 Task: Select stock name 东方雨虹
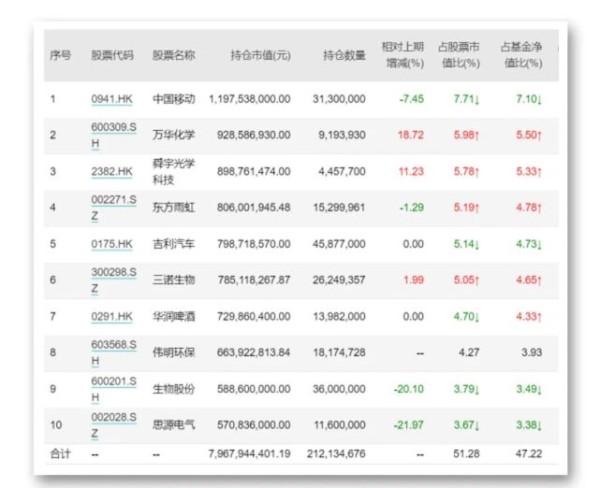[x=174, y=208]
